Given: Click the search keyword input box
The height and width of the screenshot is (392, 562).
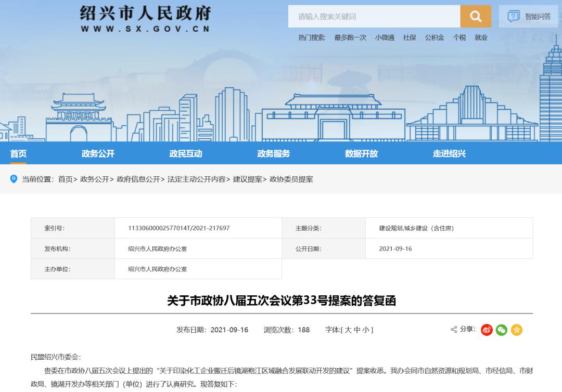Looking at the screenshot, I should point(375,16).
